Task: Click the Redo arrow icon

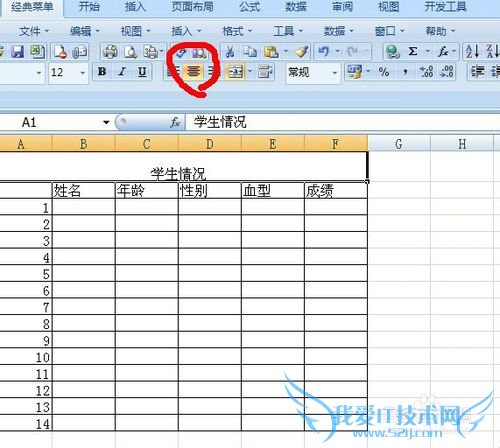Action: pyautogui.click(x=353, y=52)
